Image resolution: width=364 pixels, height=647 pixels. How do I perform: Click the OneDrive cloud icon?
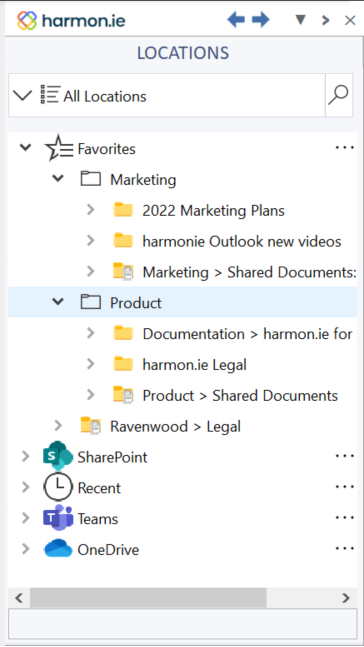click(58, 549)
